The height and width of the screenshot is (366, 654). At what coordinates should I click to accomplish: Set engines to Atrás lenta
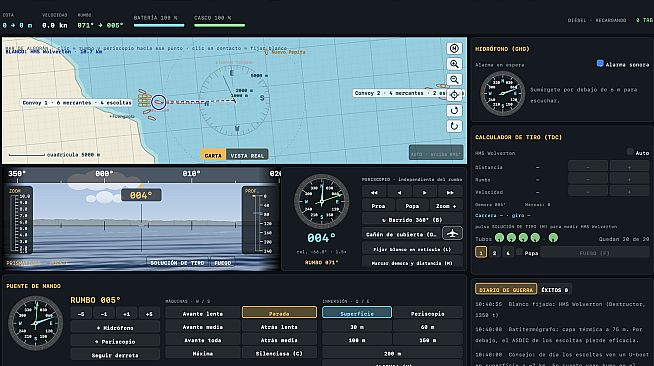(279, 326)
